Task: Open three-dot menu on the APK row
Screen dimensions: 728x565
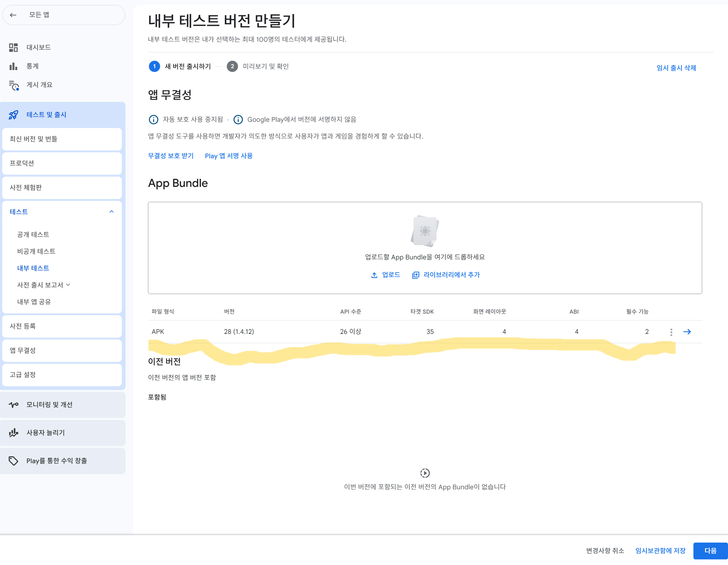Action: point(671,332)
